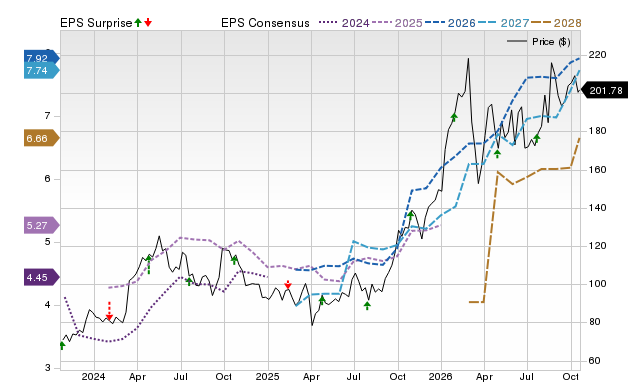Screen dimensions: 640x382
Task: Toggle the 2027 EPS consensus legend entry
Action: coord(503,23)
